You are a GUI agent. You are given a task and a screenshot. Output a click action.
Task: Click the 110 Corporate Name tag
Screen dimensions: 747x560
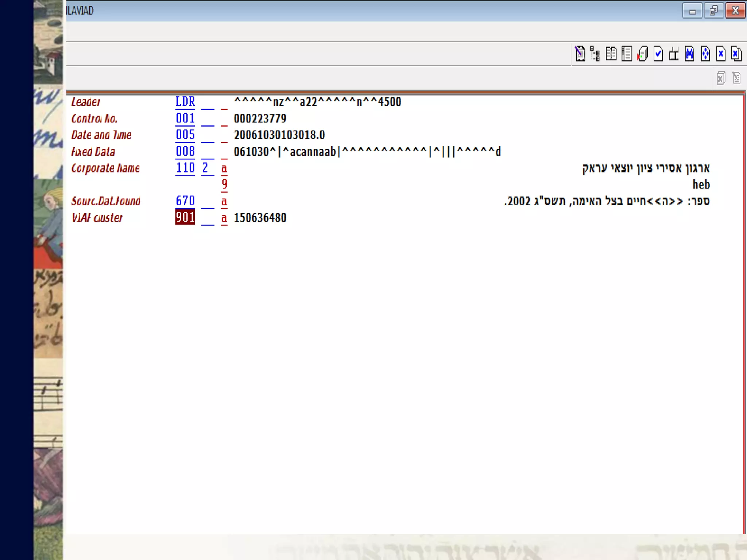pos(185,168)
